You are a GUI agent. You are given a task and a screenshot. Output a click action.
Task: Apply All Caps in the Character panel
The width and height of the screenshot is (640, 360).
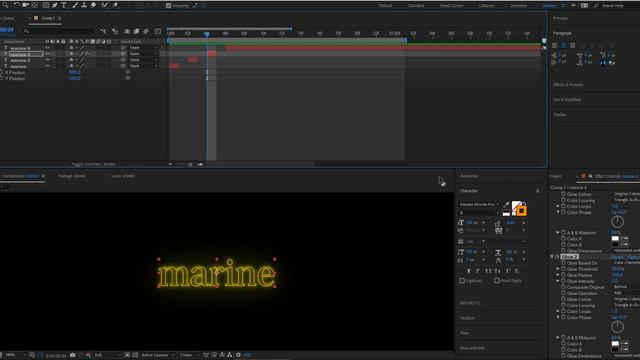(488, 271)
